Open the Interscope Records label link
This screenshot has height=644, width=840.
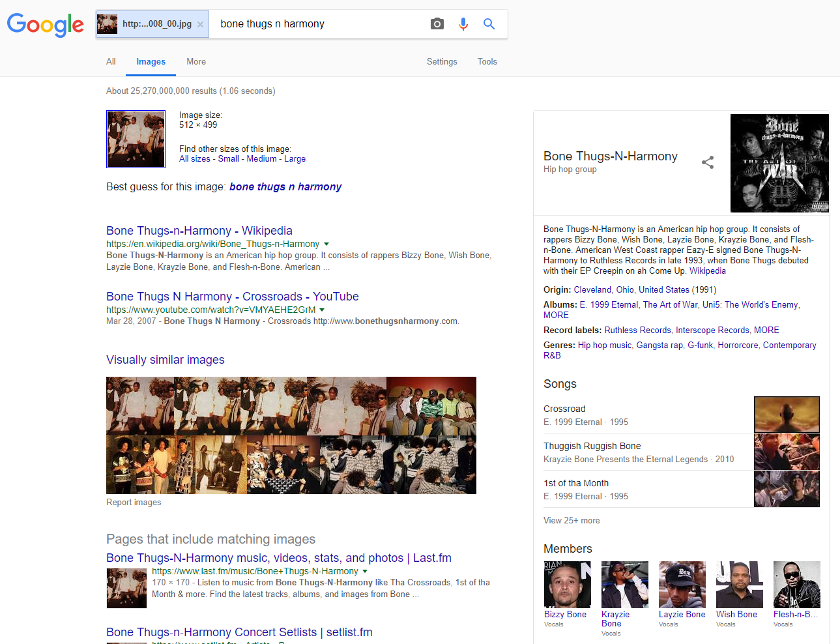(x=712, y=330)
